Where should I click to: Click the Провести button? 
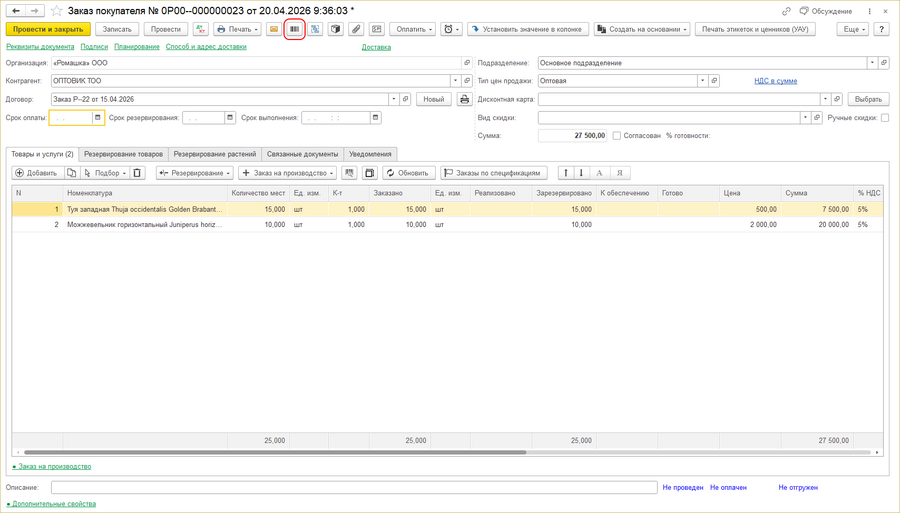pos(166,29)
